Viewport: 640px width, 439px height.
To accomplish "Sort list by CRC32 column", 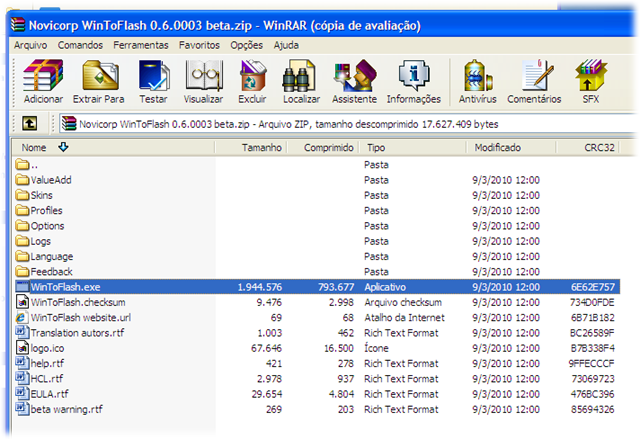I will 588,147.
